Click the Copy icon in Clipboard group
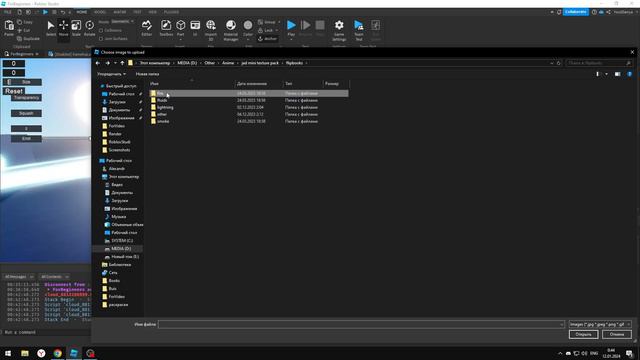Viewport: 640px width, 360px height. point(20,22)
